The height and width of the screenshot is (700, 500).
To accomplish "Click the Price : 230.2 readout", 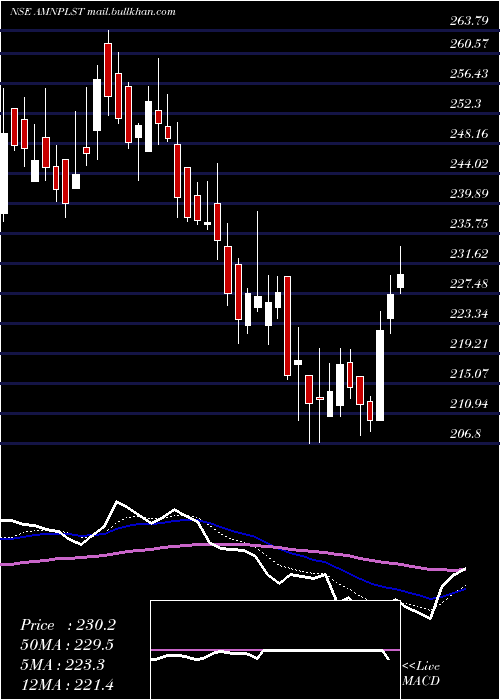I will (68, 625).
